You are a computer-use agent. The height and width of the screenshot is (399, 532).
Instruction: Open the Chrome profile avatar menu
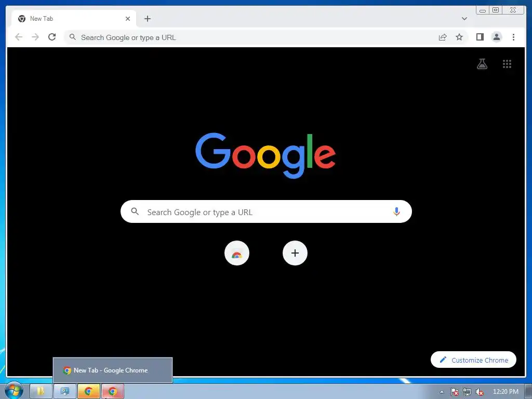pos(496,37)
